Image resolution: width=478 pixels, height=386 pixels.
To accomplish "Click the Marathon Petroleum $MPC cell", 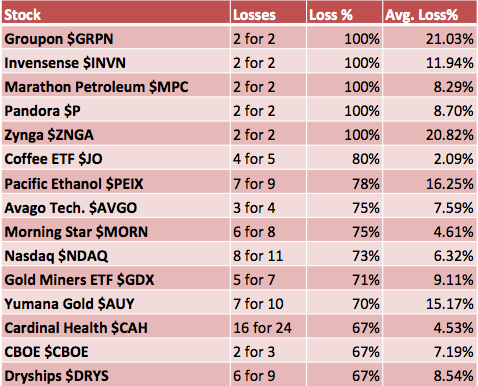I will (116, 86).
